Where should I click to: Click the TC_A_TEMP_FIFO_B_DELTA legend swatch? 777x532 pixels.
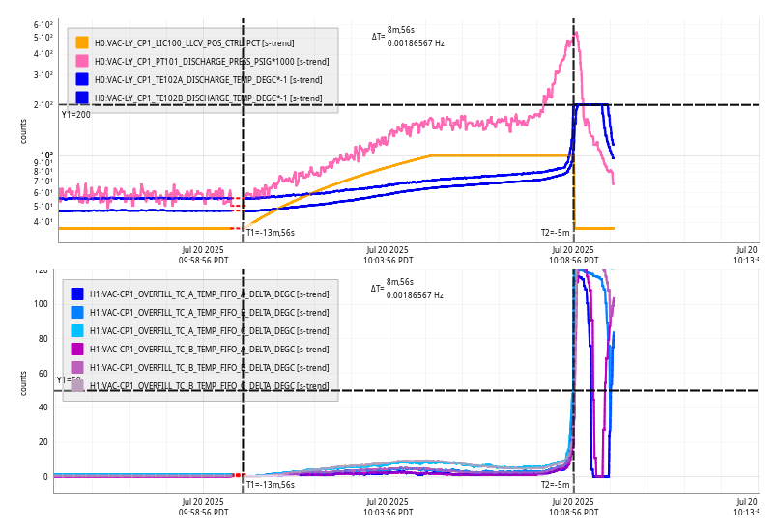[x=77, y=312]
